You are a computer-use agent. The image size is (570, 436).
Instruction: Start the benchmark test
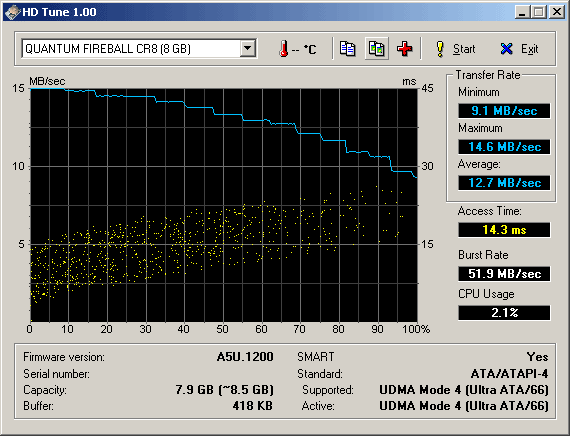(x=455, y=49)
